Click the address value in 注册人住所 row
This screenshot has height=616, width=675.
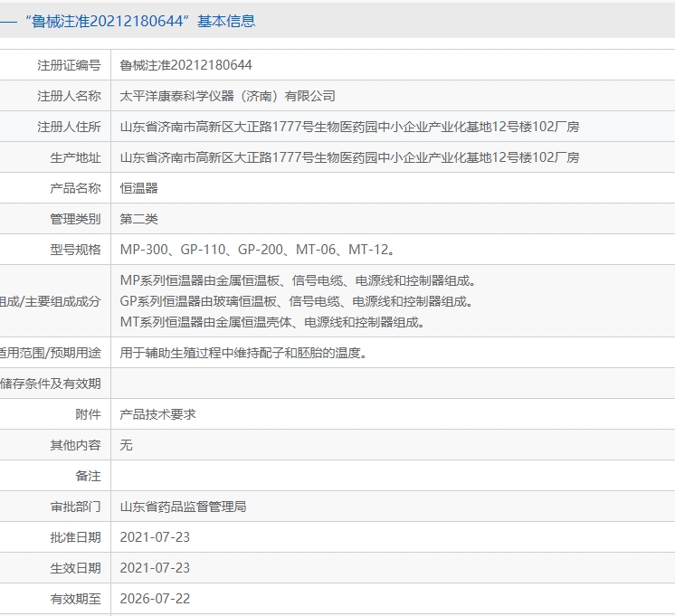point(349,127)
